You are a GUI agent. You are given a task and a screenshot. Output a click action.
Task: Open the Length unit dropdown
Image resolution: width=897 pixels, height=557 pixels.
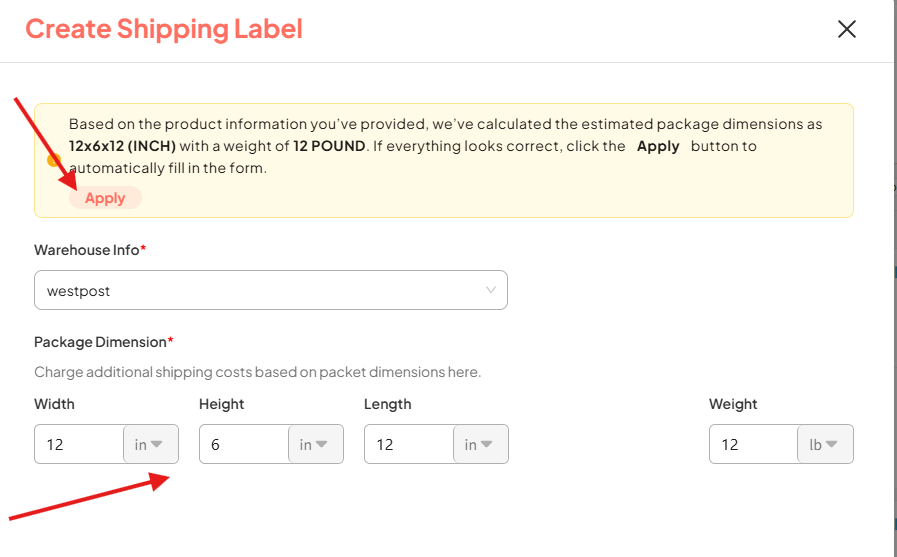click(x=480, y=444)
